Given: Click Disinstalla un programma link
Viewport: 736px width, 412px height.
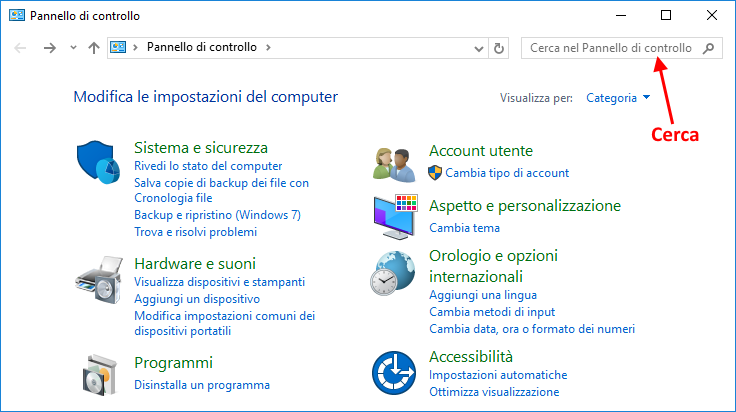Looking at the screenshot, I should tap(202, 385).
